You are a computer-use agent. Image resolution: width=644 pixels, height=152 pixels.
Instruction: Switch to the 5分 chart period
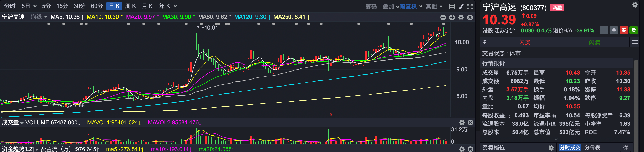[46, 6]
